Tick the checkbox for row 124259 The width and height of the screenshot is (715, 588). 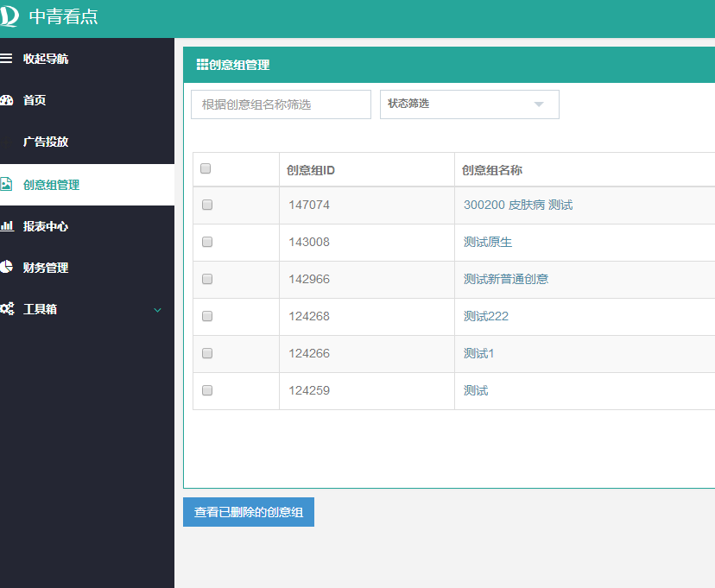pyautogui.click(x=207, y=391)
